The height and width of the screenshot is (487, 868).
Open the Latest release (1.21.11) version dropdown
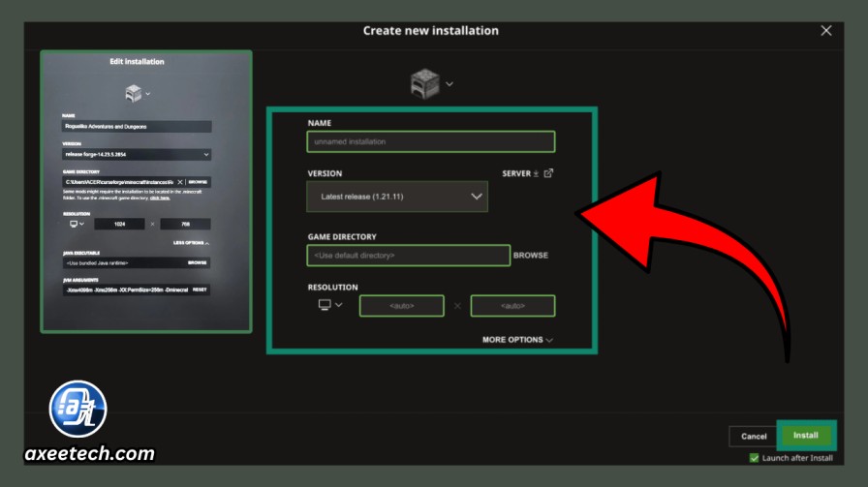pyautogui.click(x=397, y=197)
